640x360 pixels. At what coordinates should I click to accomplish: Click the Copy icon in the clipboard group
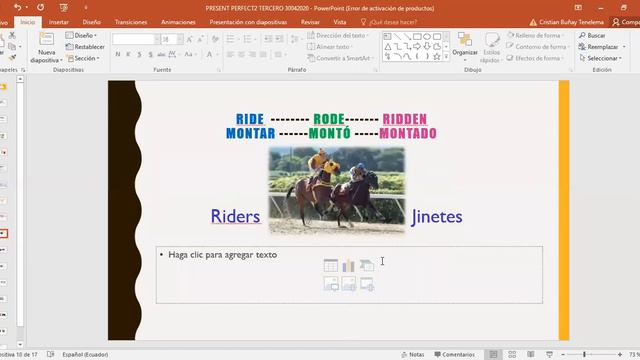pyautogui.click(x=12, y=46)
